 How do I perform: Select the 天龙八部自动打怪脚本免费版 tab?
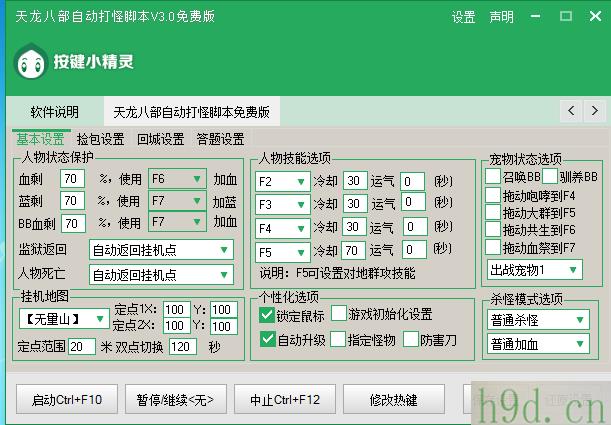191,112
